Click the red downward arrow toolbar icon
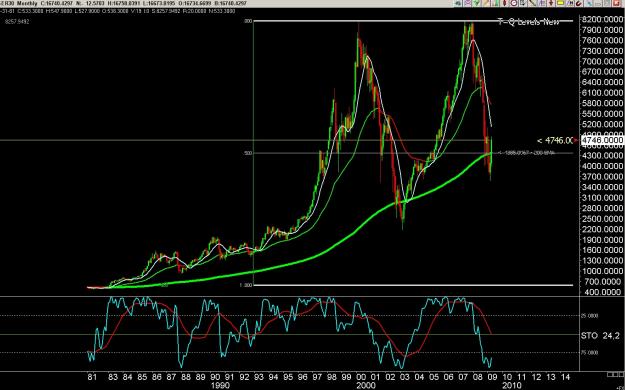 coord(551,3)
